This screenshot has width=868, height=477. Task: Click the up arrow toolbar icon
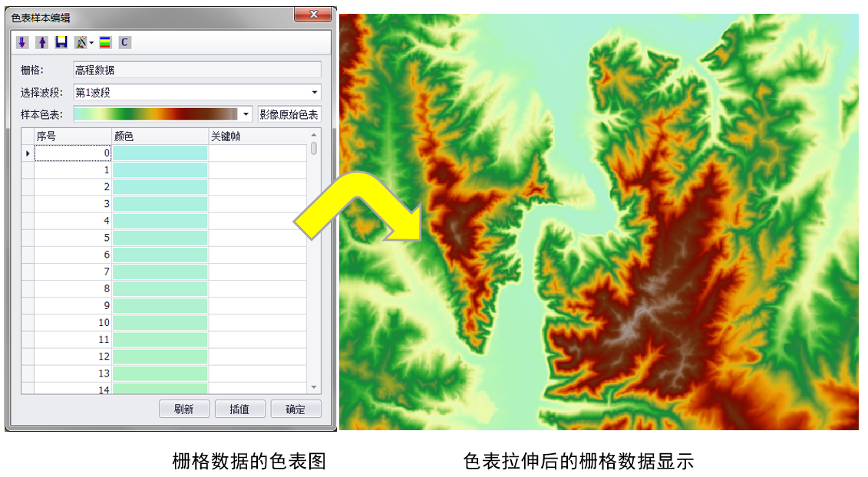click(x=42, y=42)
